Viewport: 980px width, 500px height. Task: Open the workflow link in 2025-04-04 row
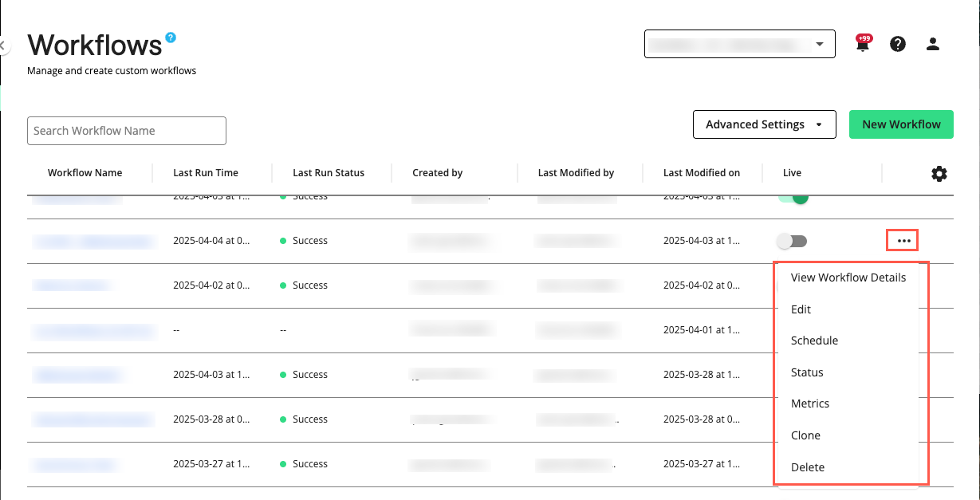point(92,241)
